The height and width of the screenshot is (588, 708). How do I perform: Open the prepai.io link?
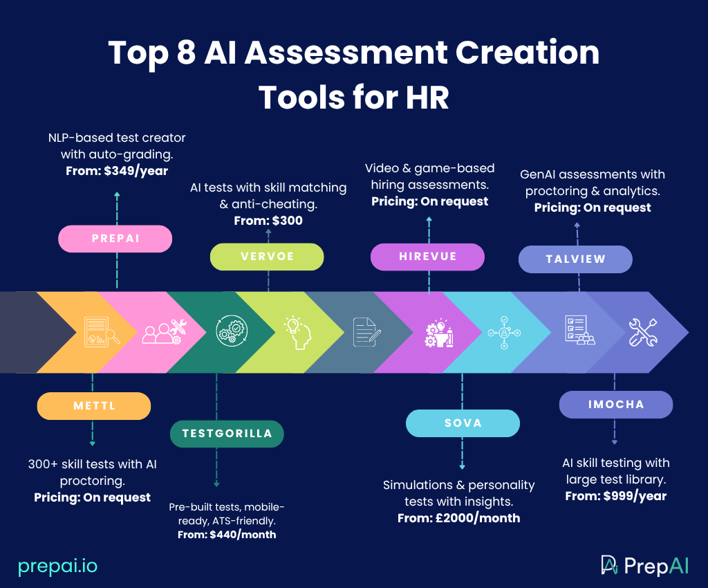57,566
